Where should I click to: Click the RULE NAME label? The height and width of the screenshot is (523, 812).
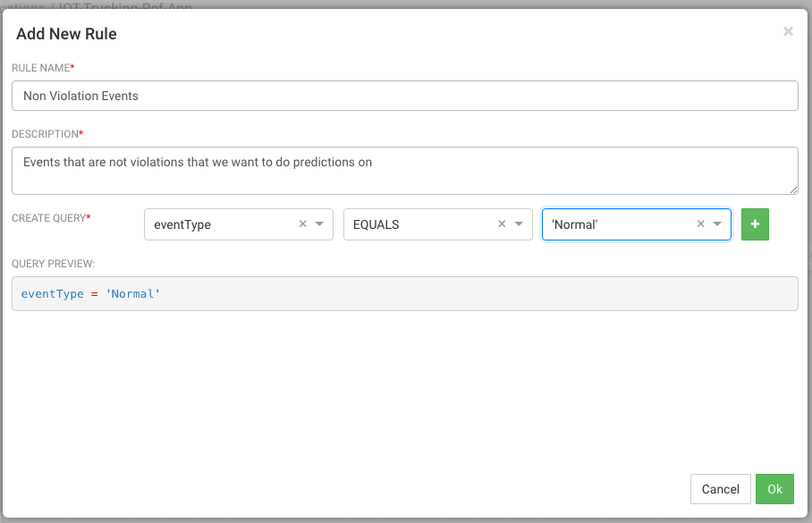click(x=41, y=68)
